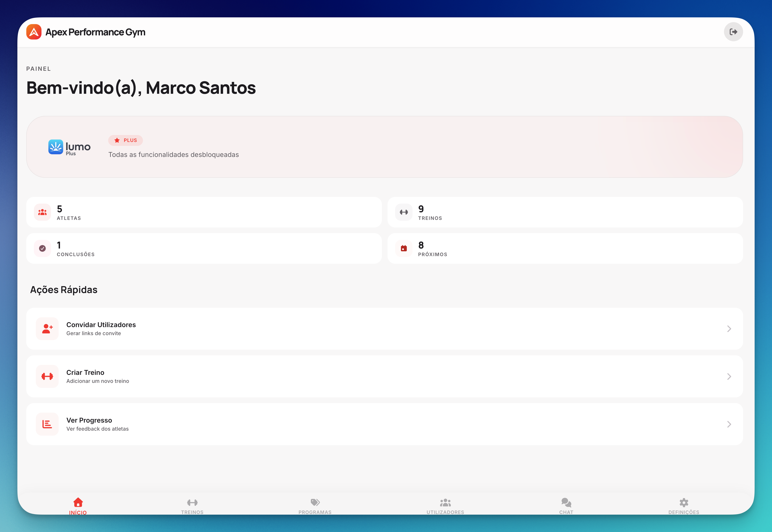Select the 9 Treinos stat card
772x532 pixels.
[565, 212]
